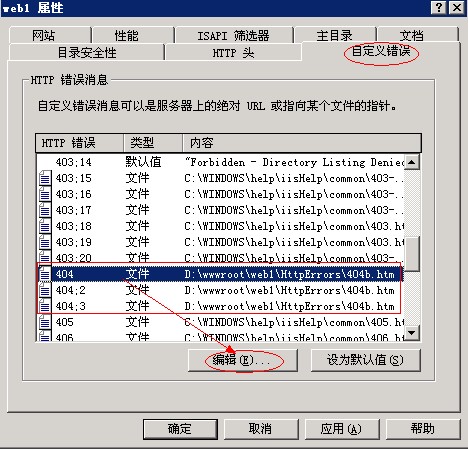This screenshot has width=468, height=449.
Task: Click the file icon beside error 403;15
Action: click(x=45, y=178)
